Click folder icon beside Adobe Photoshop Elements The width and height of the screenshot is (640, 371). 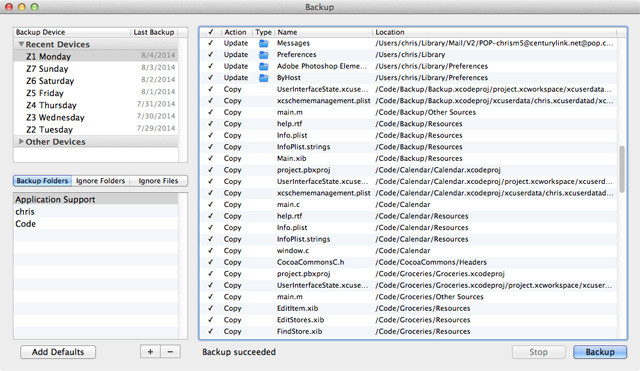(264, 66)
